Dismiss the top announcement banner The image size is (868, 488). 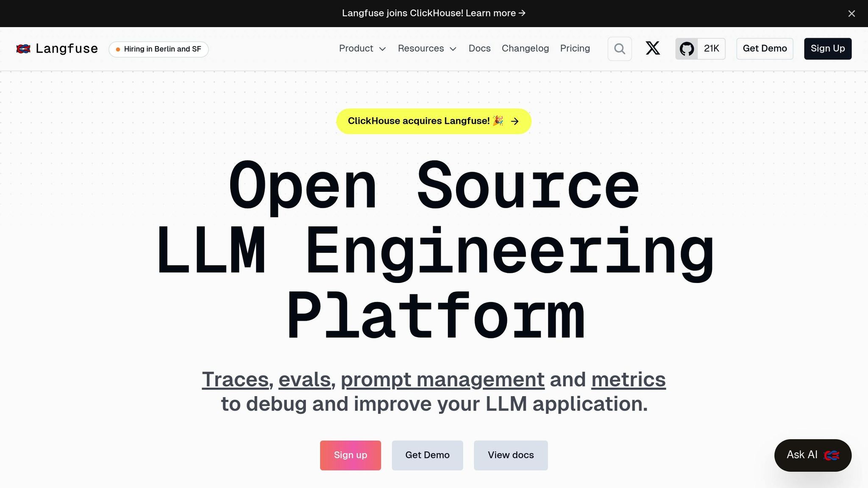pos(851,14)
